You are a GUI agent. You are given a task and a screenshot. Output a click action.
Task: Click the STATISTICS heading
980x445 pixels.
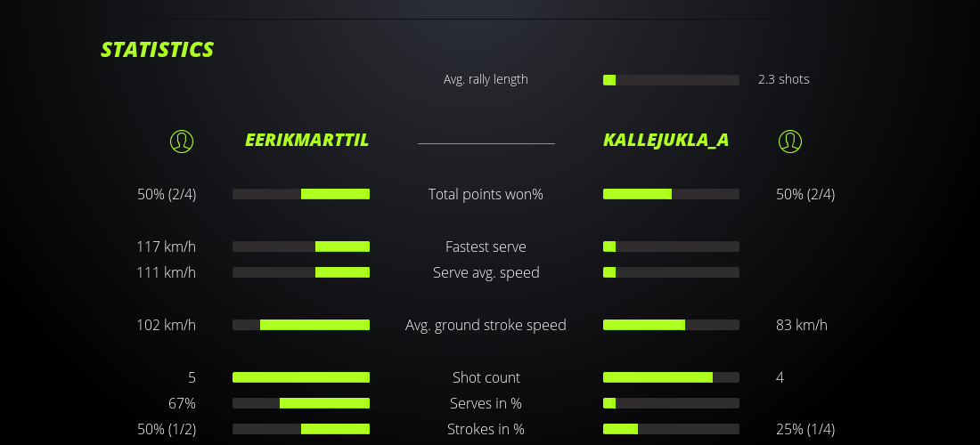click(x=158, y=50)
